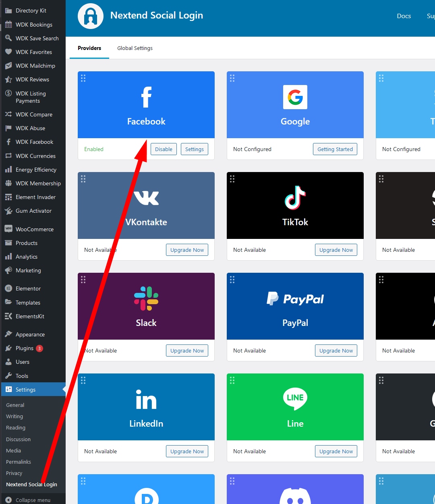The width and height of the screenshot is (435, 504).
Task: Open the Global Settings tab
Action: pos(135,48)
